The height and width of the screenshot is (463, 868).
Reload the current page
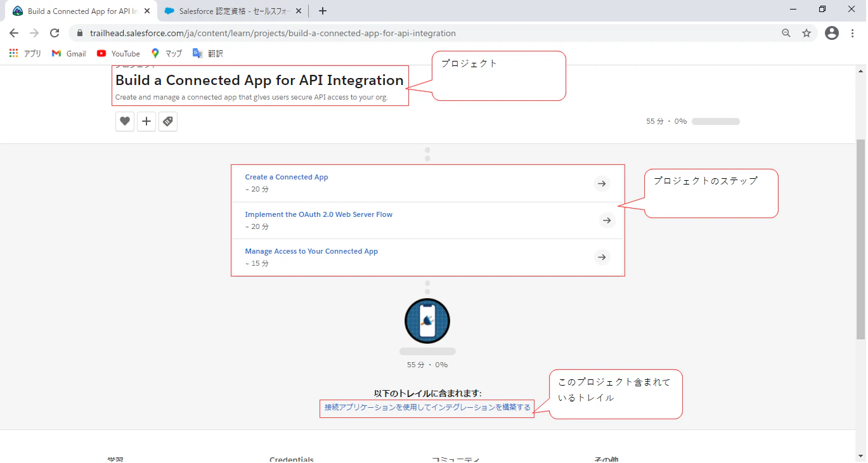click(55, 33)
